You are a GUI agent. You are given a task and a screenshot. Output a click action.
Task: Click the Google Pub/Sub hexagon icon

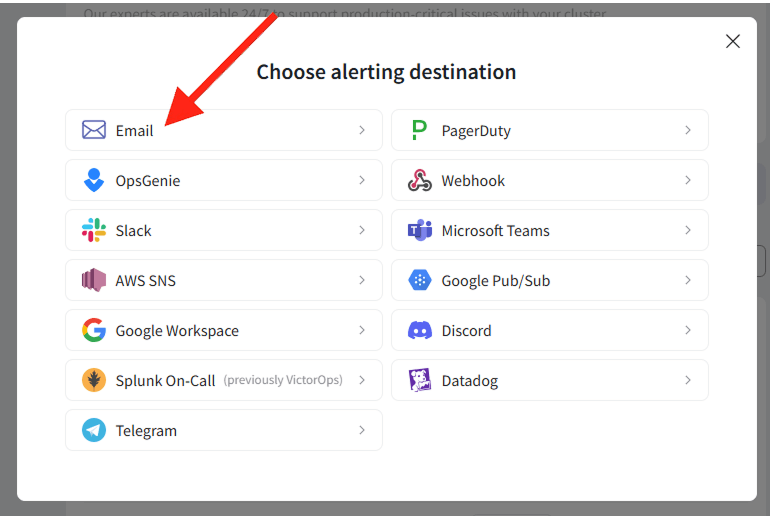tap(420, 280)
